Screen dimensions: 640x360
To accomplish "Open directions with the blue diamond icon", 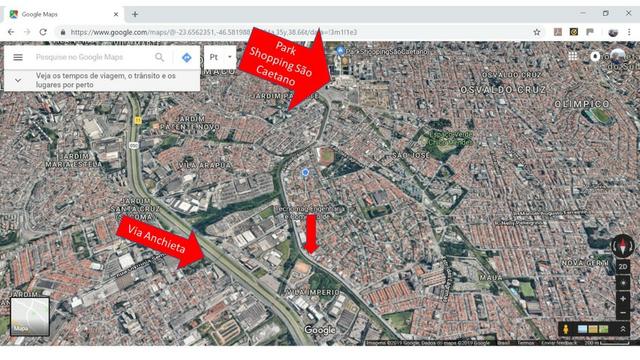I will tap(187, 58).
